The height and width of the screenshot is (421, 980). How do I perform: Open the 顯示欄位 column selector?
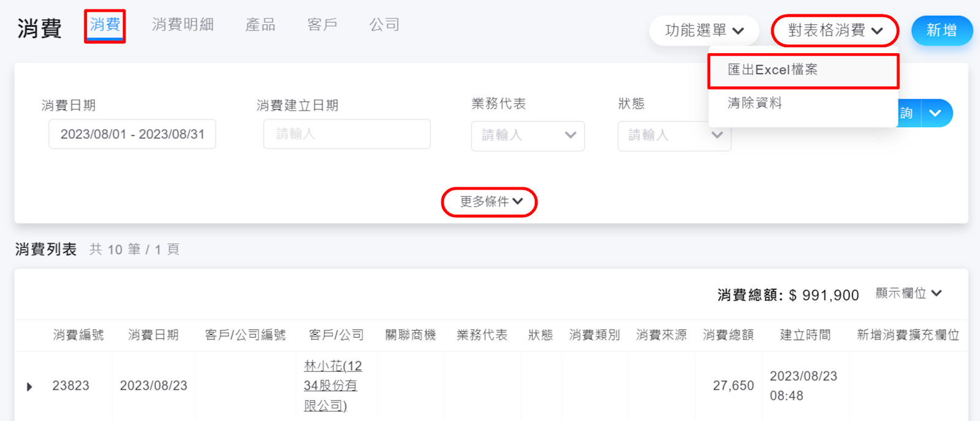[908, 294]
